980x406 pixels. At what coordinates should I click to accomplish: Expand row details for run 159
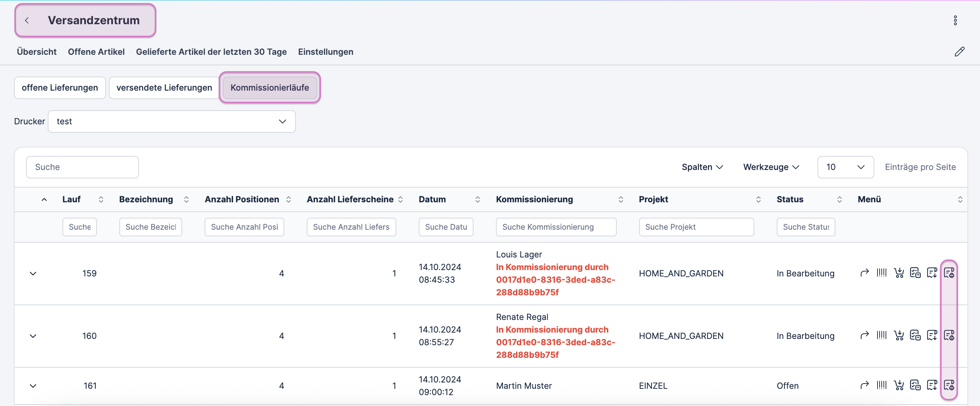[33, 273]
